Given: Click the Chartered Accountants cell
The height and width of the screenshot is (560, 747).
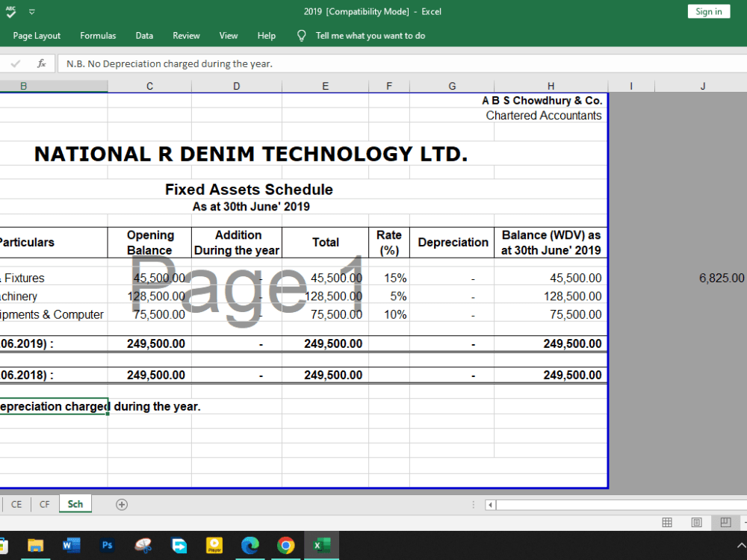Looking at the screenshot, I should tap(544, 116).
